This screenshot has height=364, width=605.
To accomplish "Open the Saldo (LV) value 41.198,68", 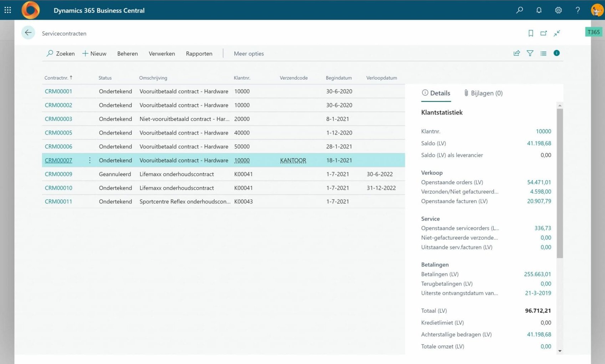I will click(x=539, y=143).
